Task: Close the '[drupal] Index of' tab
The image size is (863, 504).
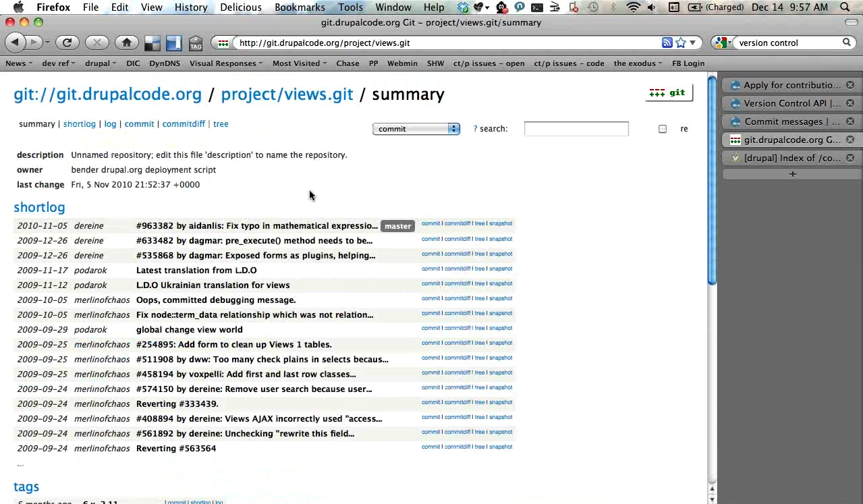Action: click(850, 158)
